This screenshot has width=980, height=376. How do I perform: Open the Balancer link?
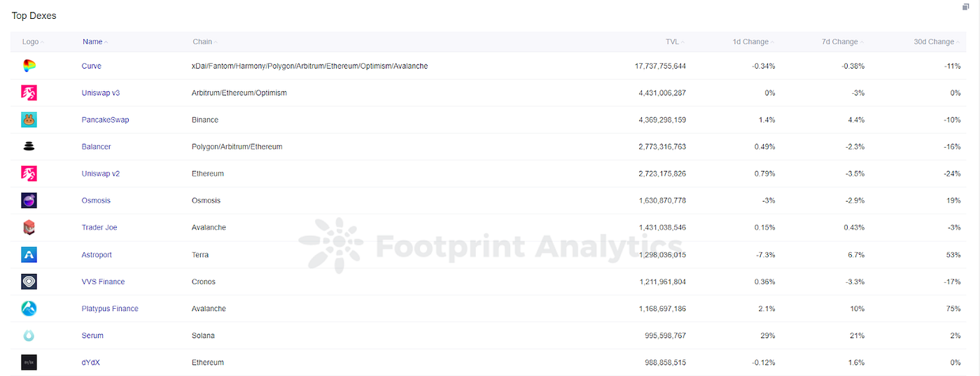pos(96,147)
